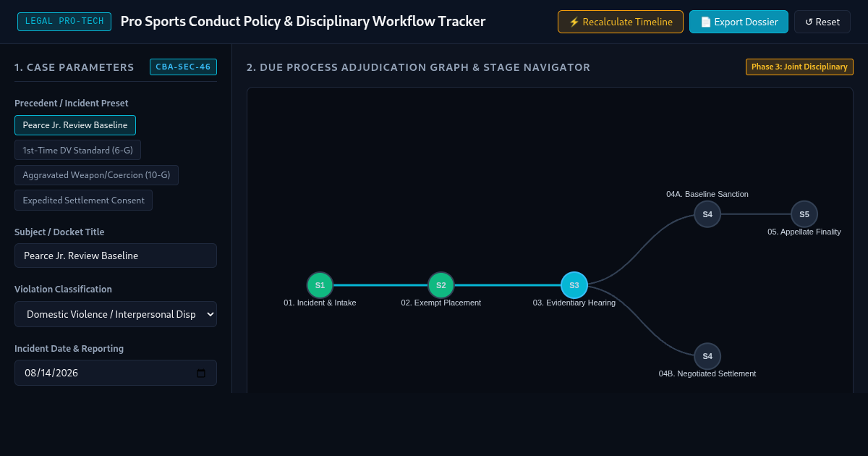Click the 'Precedent / Incident Preset' label
Screen dimensions: 868x456
pos(72,103)
